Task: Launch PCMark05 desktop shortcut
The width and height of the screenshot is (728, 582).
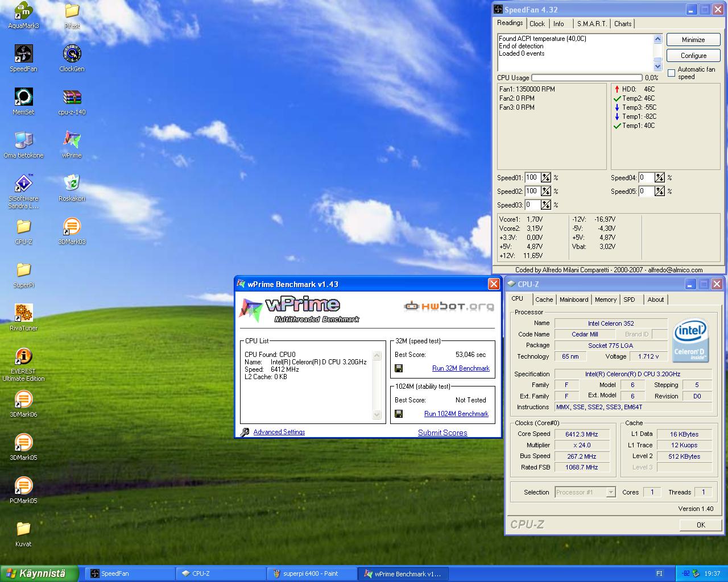Action: [x=23, y=490]
